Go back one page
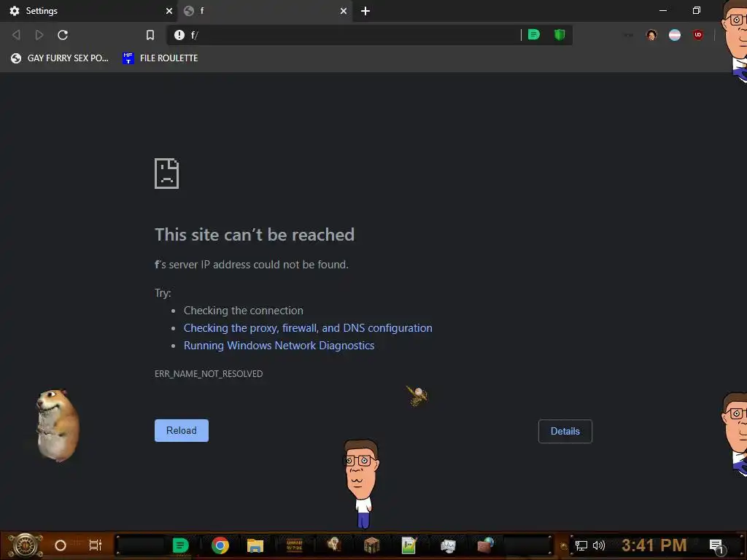Viewport: 747px width, 560px height. 16,35
